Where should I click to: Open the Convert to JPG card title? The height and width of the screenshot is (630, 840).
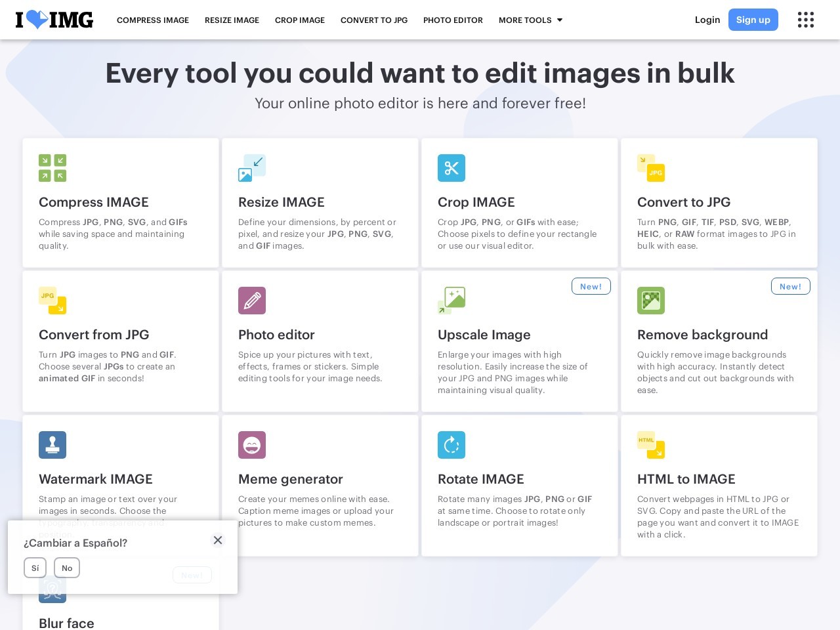684,202
